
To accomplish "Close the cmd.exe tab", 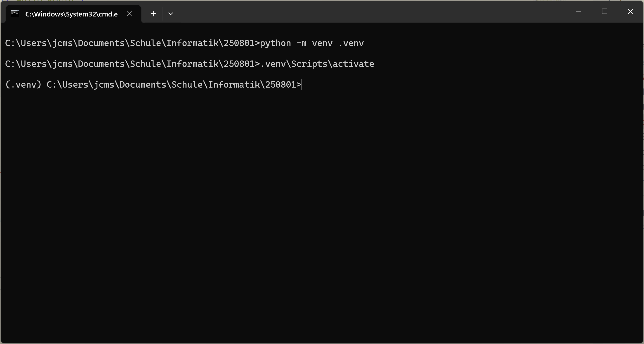I will click(129, 14).
